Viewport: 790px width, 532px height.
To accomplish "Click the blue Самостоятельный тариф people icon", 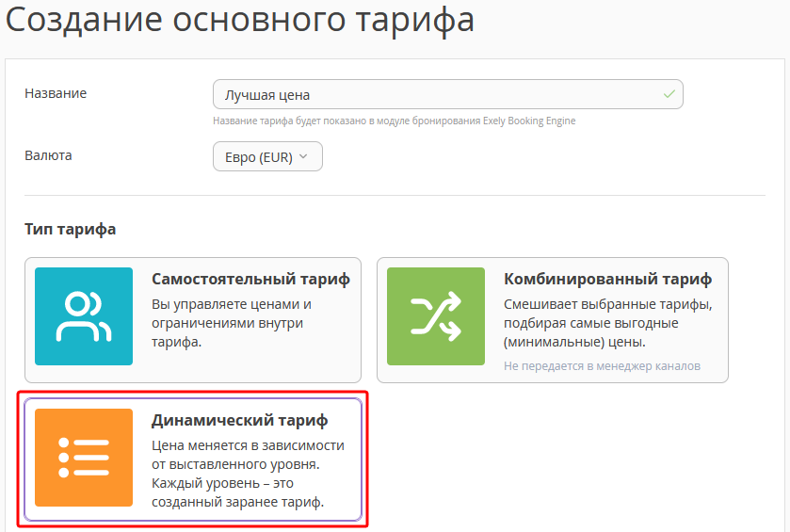I will coord(84,316).
